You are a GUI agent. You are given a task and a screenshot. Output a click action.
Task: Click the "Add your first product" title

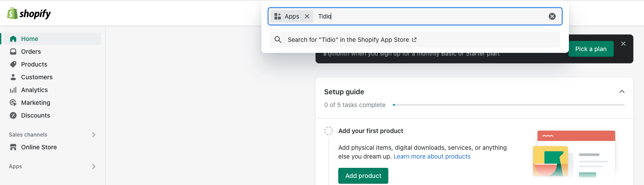pos(371,131)
